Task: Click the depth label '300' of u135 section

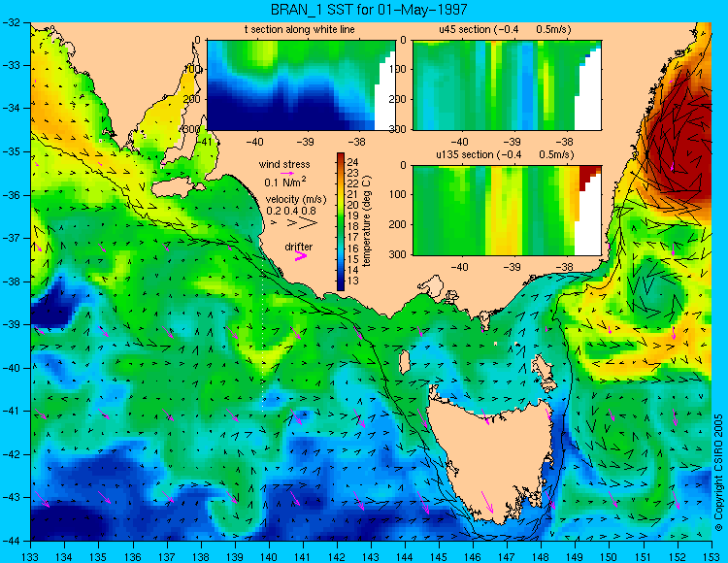Action: [x=398, y=254]
